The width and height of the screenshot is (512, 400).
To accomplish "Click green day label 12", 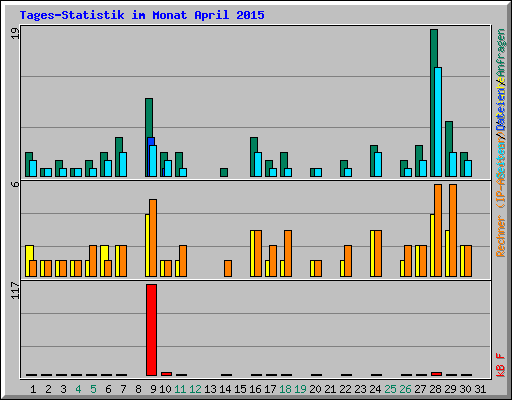I will click(195, 389).
